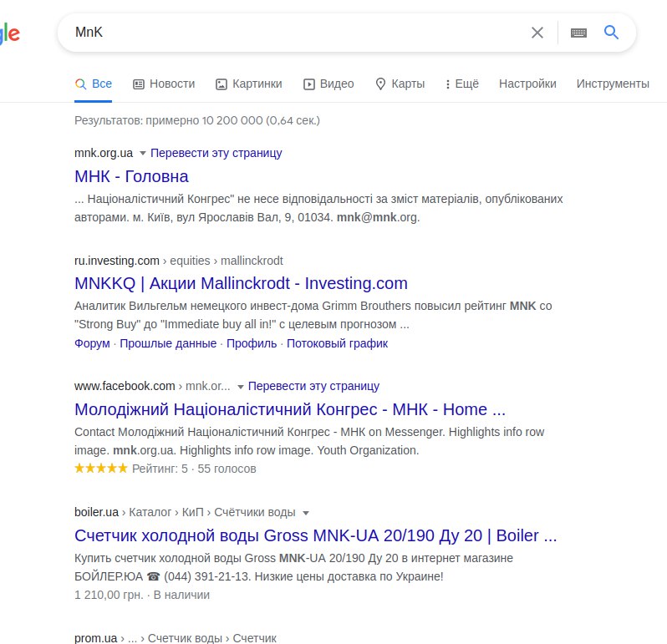The width and height of the screenshot is (667, 644).
Task: Click the results count text
Action: [197, 121]
